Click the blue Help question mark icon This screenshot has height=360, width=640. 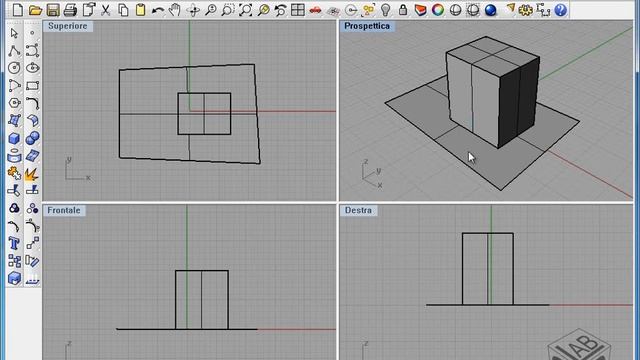tap(561, 9)
